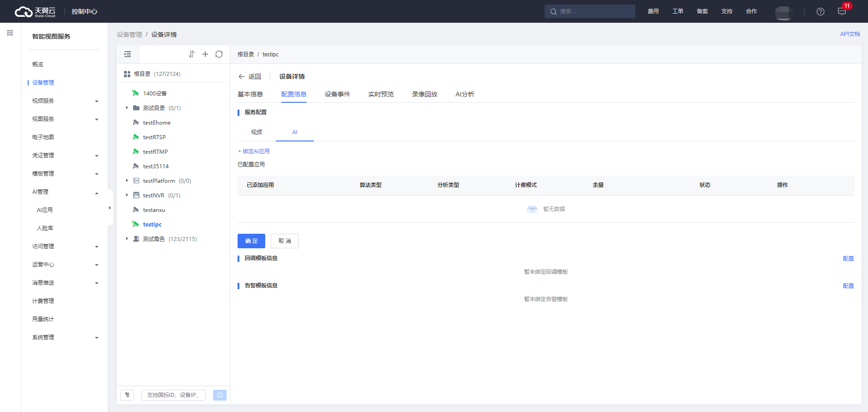Switch to the 基本信息 tab

point(250,94)
